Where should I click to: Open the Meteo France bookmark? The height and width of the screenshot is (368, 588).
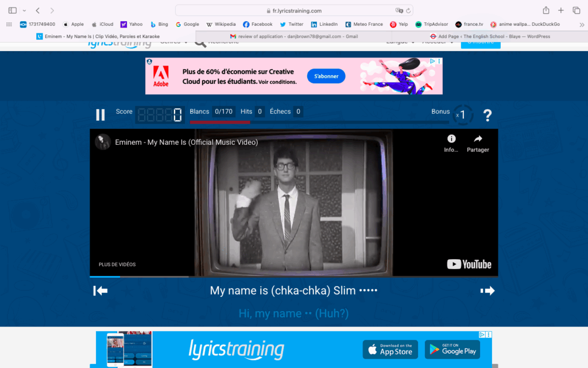pos(363,24)
